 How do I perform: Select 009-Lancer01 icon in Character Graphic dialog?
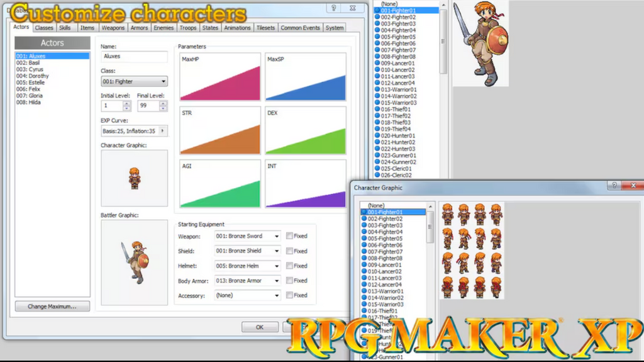[364, 264]
